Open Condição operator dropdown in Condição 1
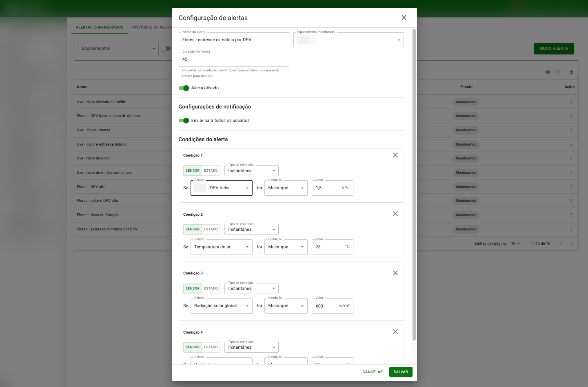This screenshot has width=588, height=387. coord(286,188)
